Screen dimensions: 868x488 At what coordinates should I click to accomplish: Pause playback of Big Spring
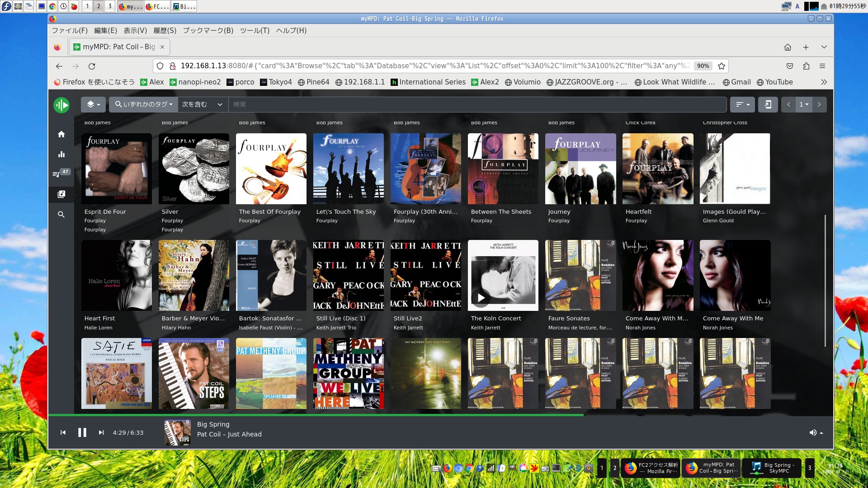[x=82, y=432]
